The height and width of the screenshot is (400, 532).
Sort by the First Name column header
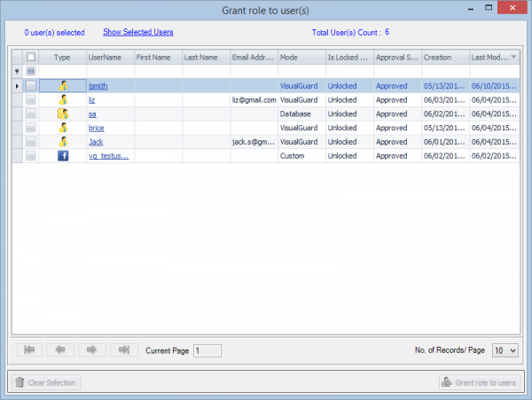159,58
